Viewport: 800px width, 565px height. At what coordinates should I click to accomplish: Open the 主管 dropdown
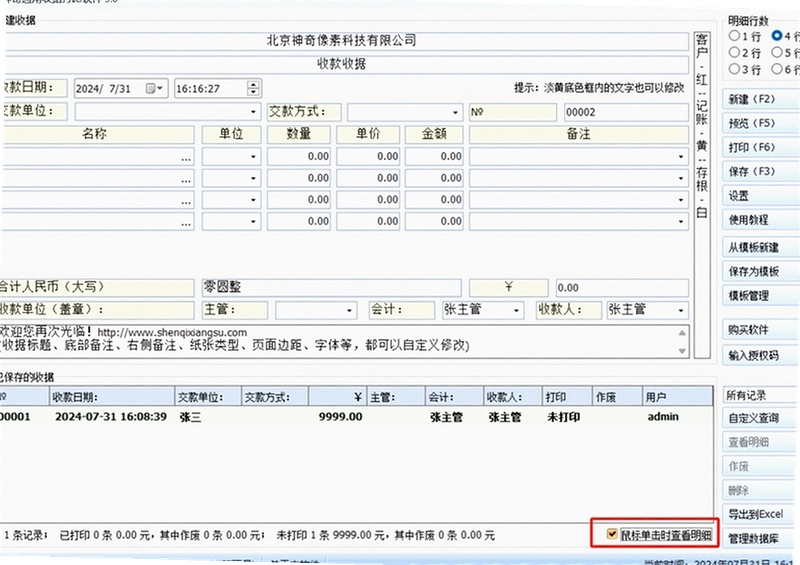pyautogui.click(x=349, y=310)
